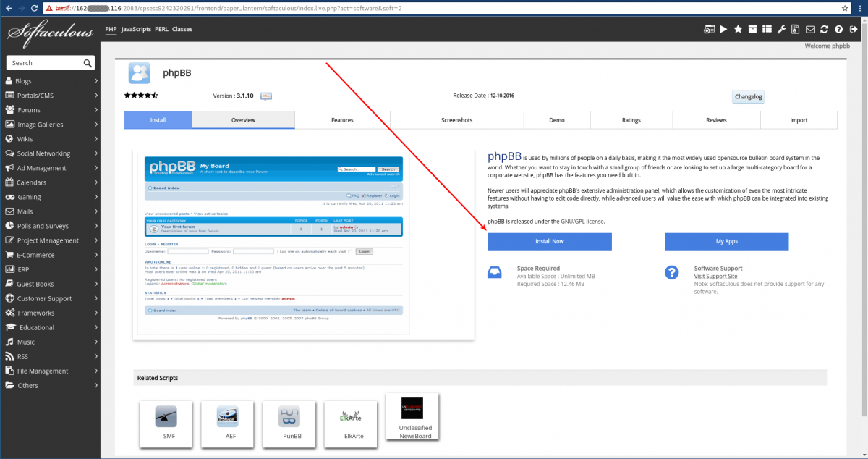Log out via the exit arrow icon
The image size is (868, 459).
[x=854, y=29]
